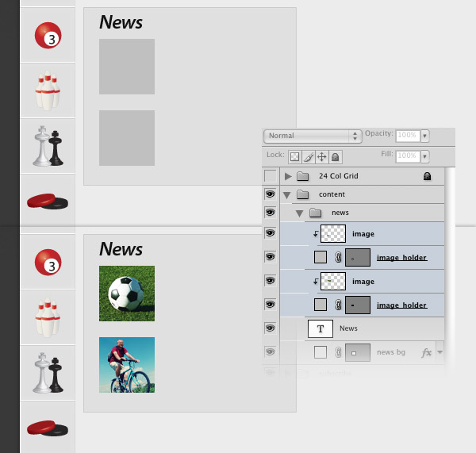The height and width of the screenshot is (453, 476).
Task: Click the checkers discs icon in the top sidebar
Action: click(48, 202)
